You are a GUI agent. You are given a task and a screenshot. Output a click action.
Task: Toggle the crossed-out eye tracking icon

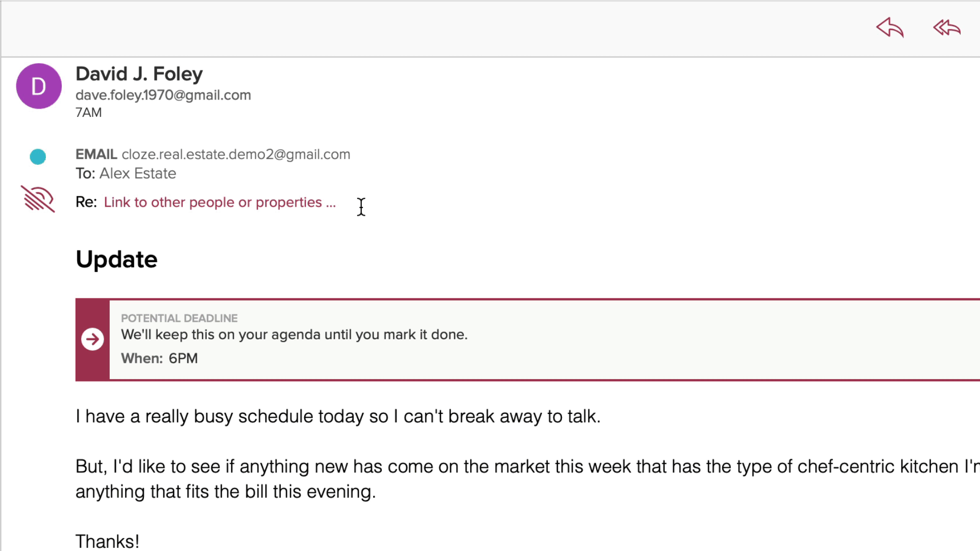coord(38,198)
